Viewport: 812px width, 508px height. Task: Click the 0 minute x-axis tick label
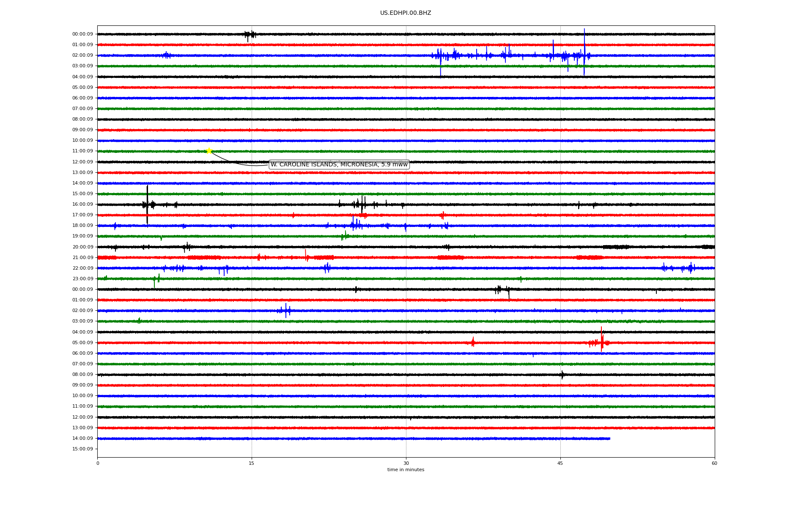point(98,463)
